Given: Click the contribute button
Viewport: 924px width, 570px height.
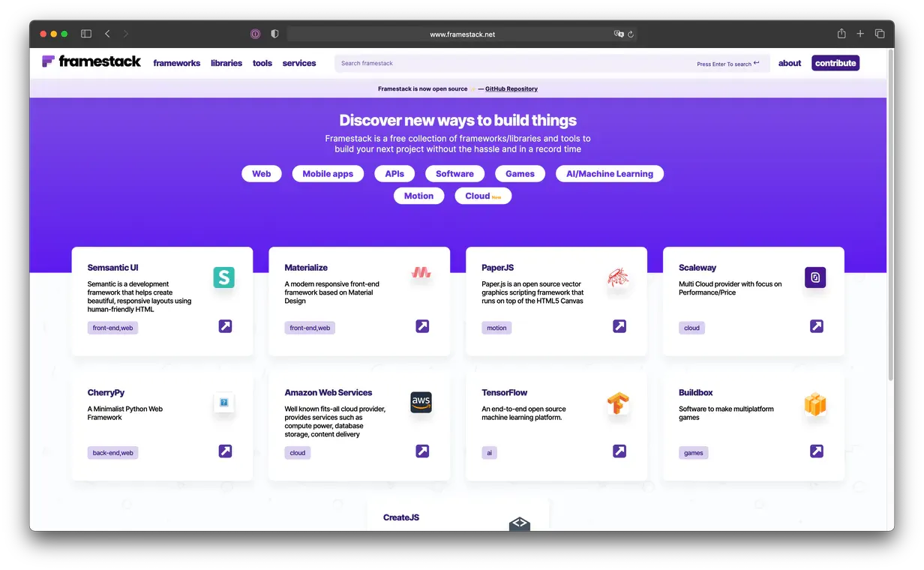Looking at the screenshot, I should 835,63.
